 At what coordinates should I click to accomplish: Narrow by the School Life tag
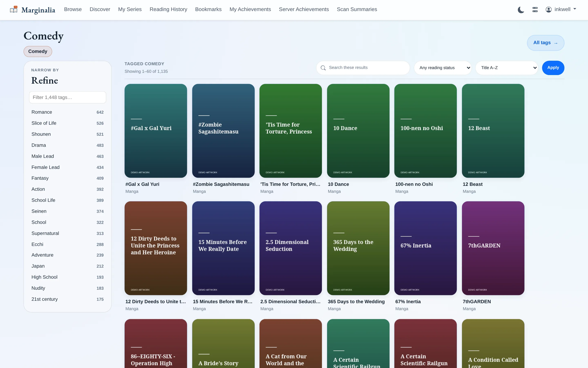(x=68, y=200)
